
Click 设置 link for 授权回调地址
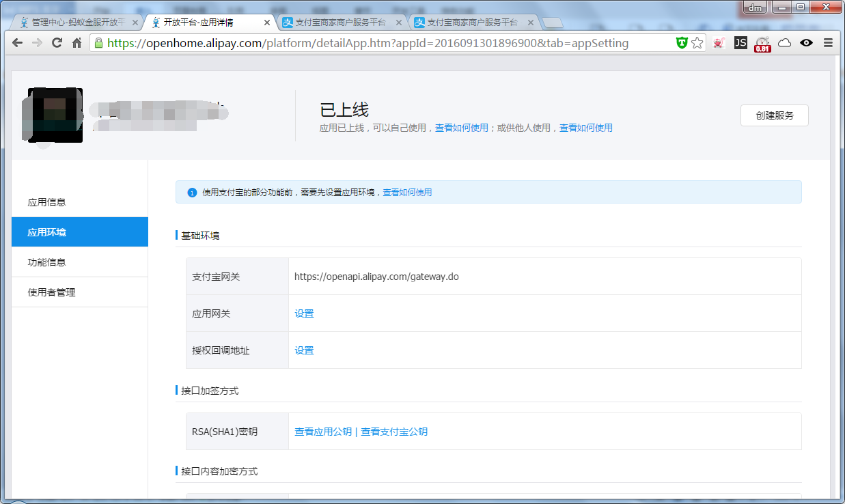[304, 350]
